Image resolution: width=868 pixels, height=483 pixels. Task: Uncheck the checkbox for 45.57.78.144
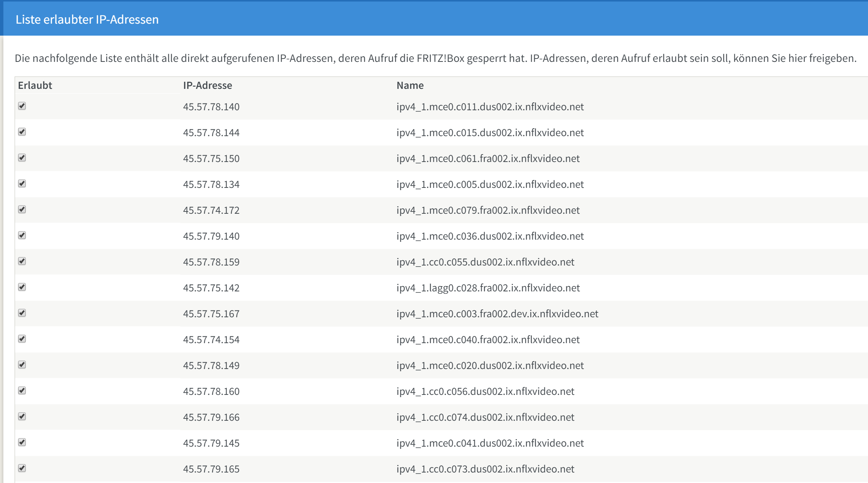point(22,132)
